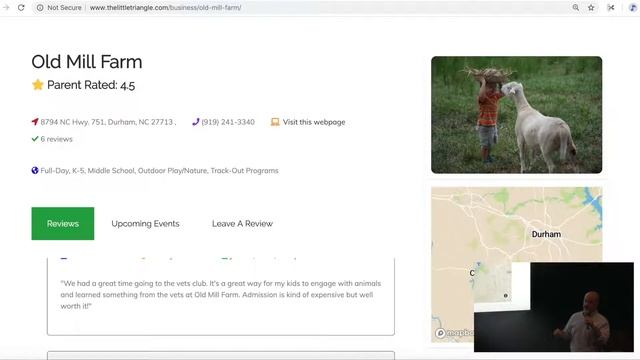640x360 pixels.
Task: Click the red location arrow icon
Action: pyautogui.click(x=35, y=122)
